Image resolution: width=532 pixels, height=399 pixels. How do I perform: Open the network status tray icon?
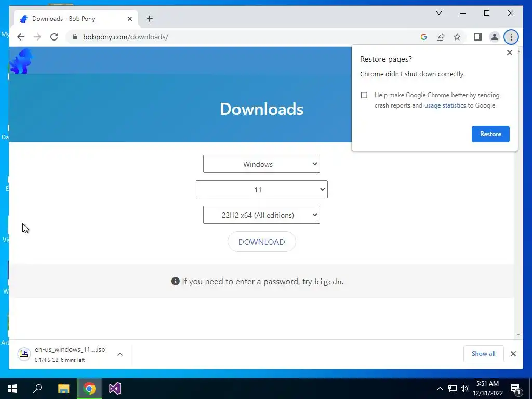pyautogui.click(x=453, y=389)
